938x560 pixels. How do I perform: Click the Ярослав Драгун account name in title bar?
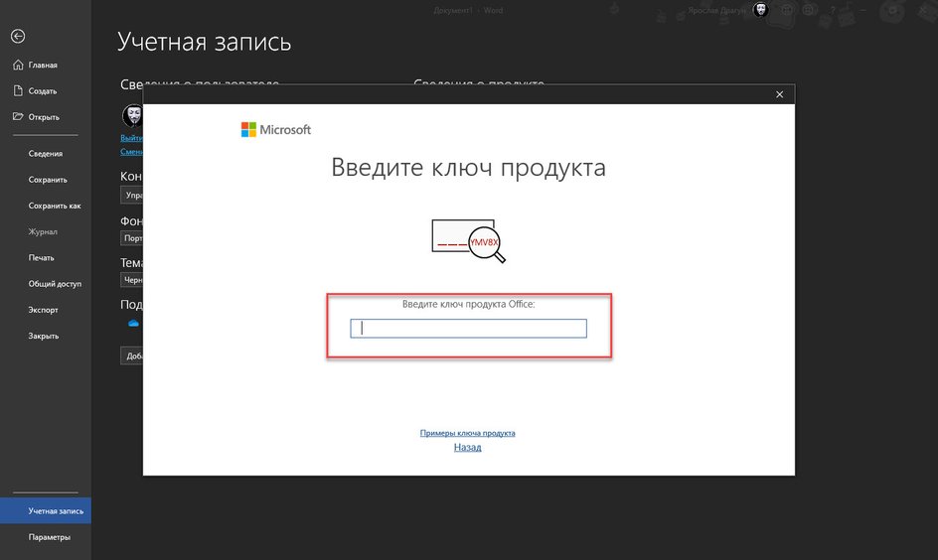716,10
